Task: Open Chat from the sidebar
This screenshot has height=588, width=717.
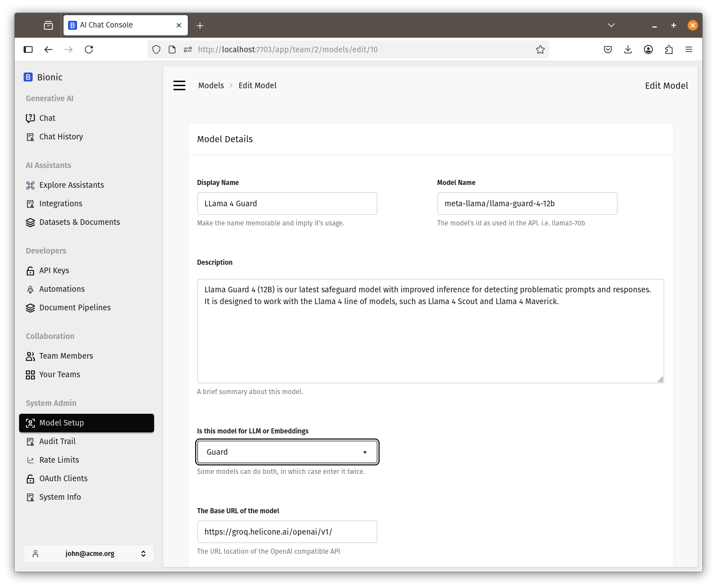Action: pyautogui.click(x=47, y=118)
